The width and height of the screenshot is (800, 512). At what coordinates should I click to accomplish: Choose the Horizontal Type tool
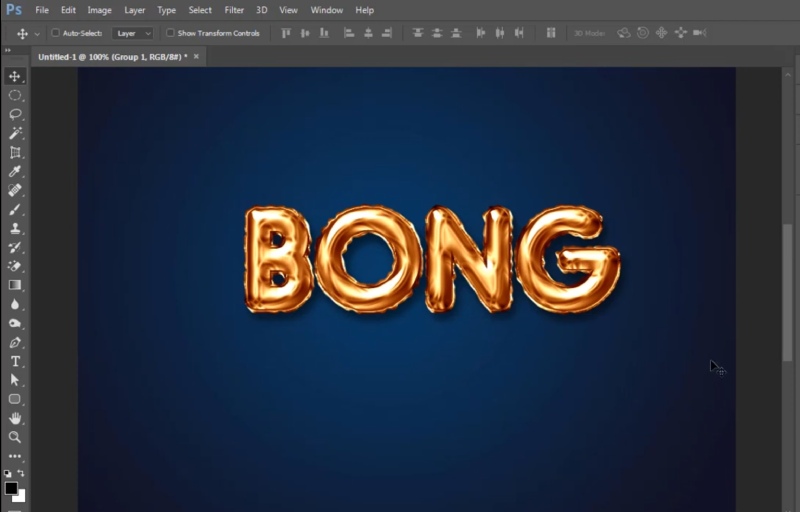click(15, 361)
